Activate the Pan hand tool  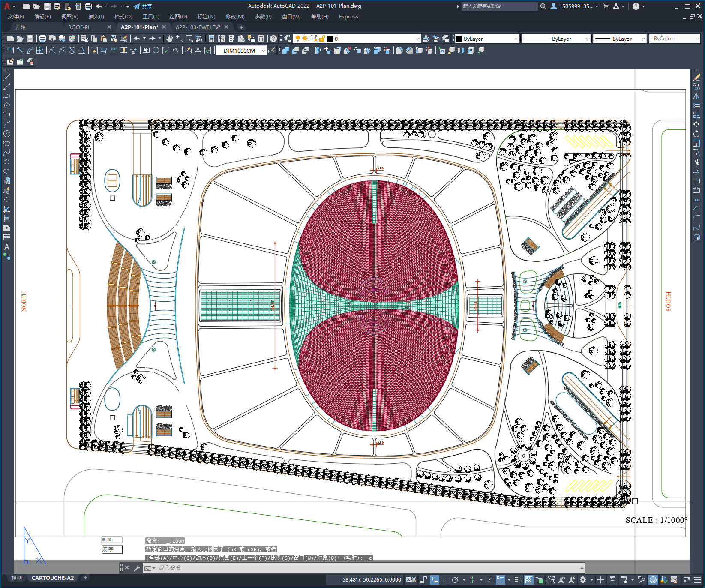pyautogui.click(x=170, y=39)
